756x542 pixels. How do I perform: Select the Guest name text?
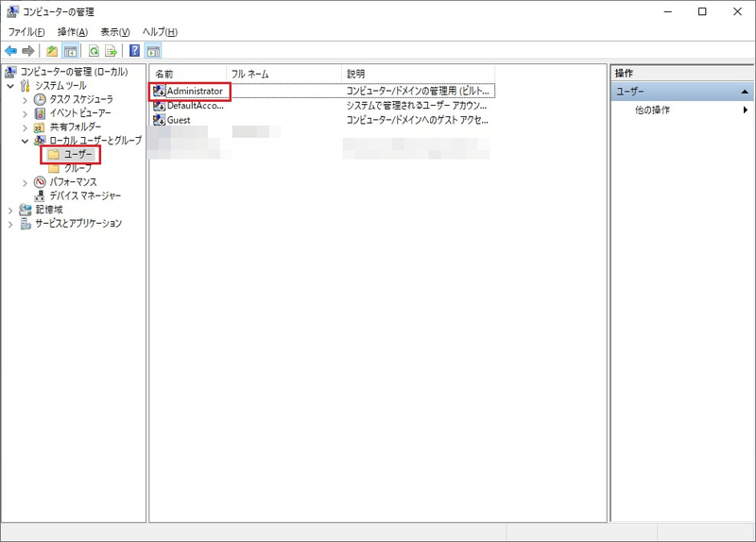(x=179, y=121)
